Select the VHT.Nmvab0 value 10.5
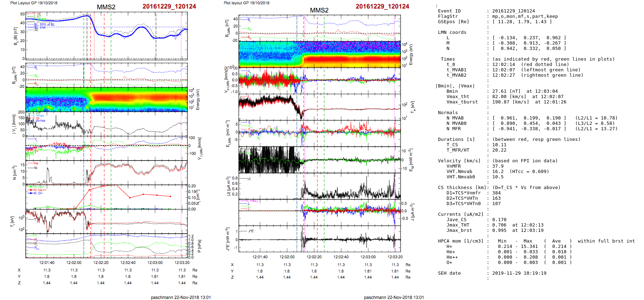The width and height of the screenshot is (644, 300). [x=498, y=177]
